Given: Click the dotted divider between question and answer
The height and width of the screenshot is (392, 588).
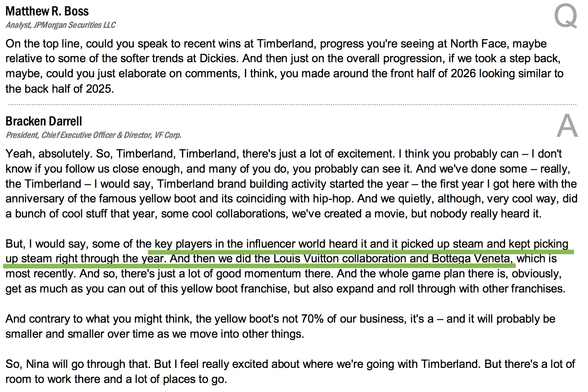Looking at the screenshot, I should pyautogui.click(x=292, y=104).
